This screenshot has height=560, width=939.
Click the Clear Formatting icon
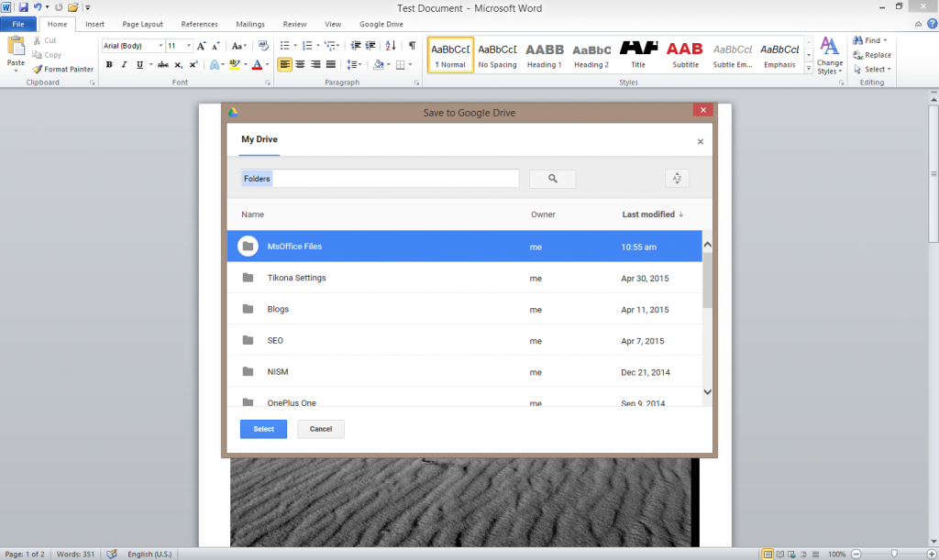[263, 46]
